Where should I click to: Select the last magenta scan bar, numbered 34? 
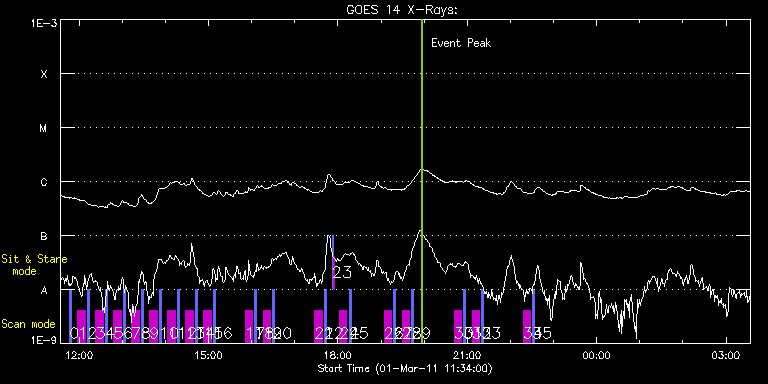(527, 327)
